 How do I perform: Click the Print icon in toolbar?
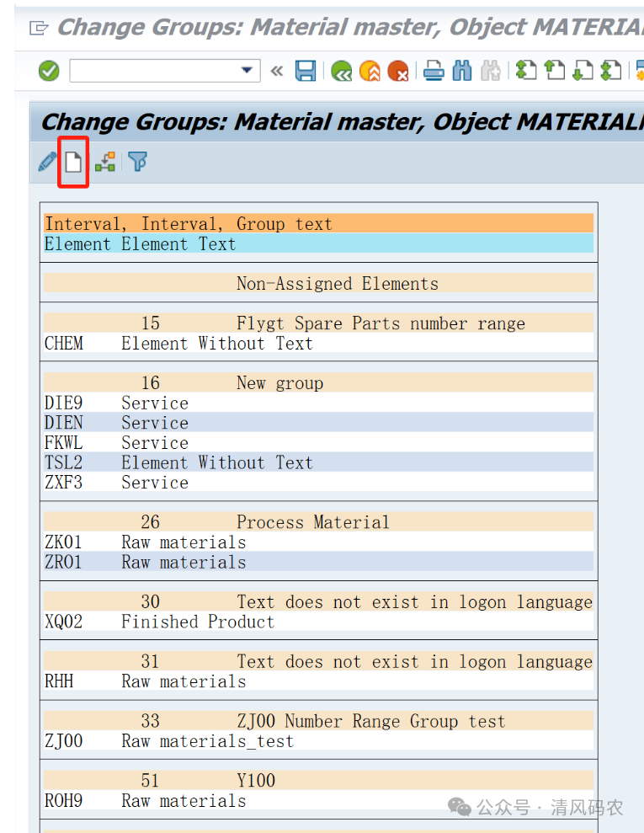434,71
